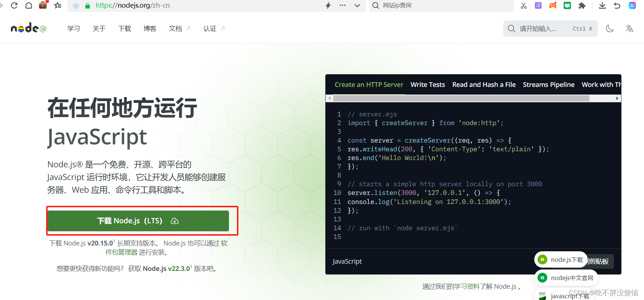Open the puzzle piece extensions manager

(582, 5)
